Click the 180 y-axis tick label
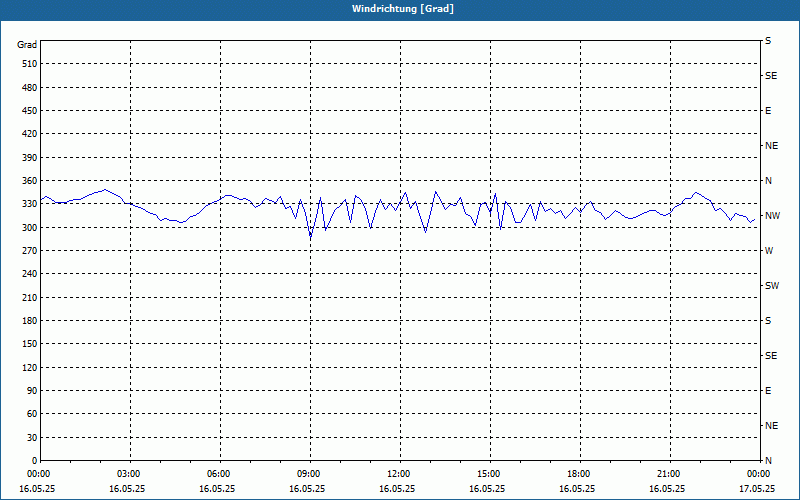This screenshot has height=500, width=800. (x=30, y=321)
